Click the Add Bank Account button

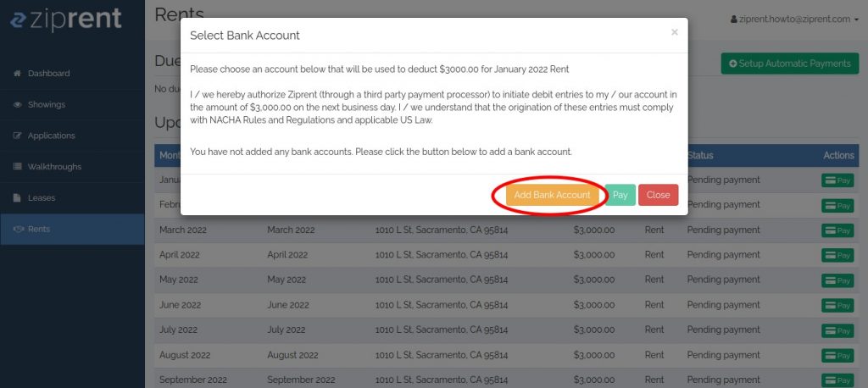(x=552, y=195)
